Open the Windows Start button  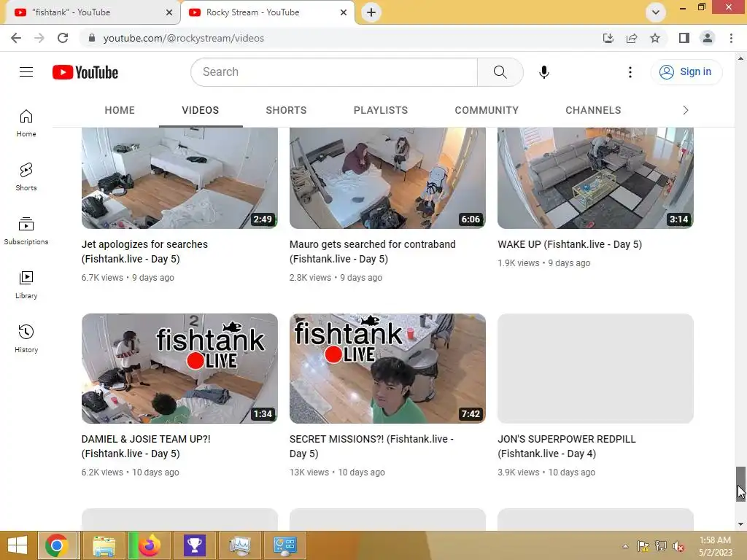coord(18,545)
